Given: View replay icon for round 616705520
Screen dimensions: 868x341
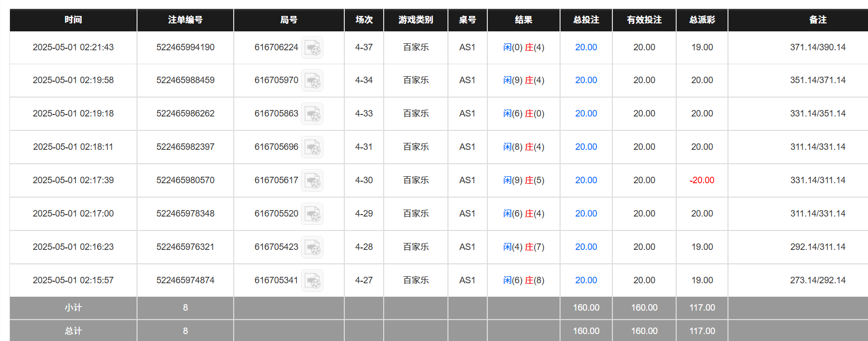Looking at the screenshot, I should point(312,214).
